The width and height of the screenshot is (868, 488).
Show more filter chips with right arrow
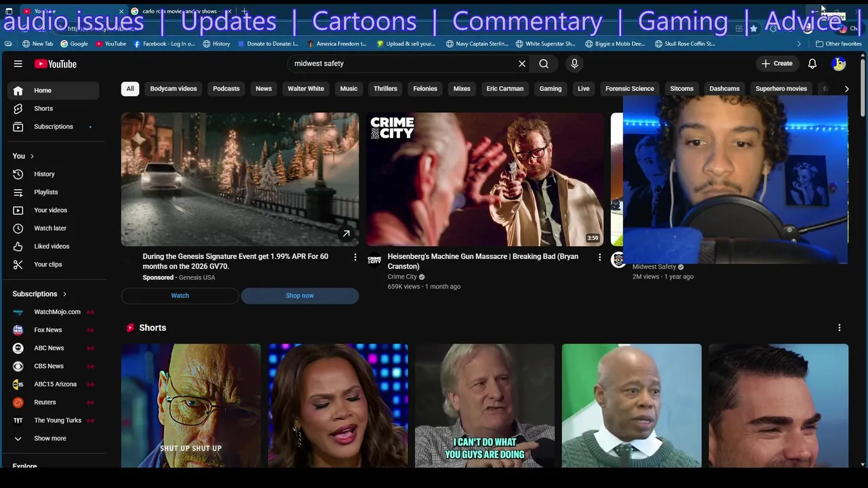846,89
